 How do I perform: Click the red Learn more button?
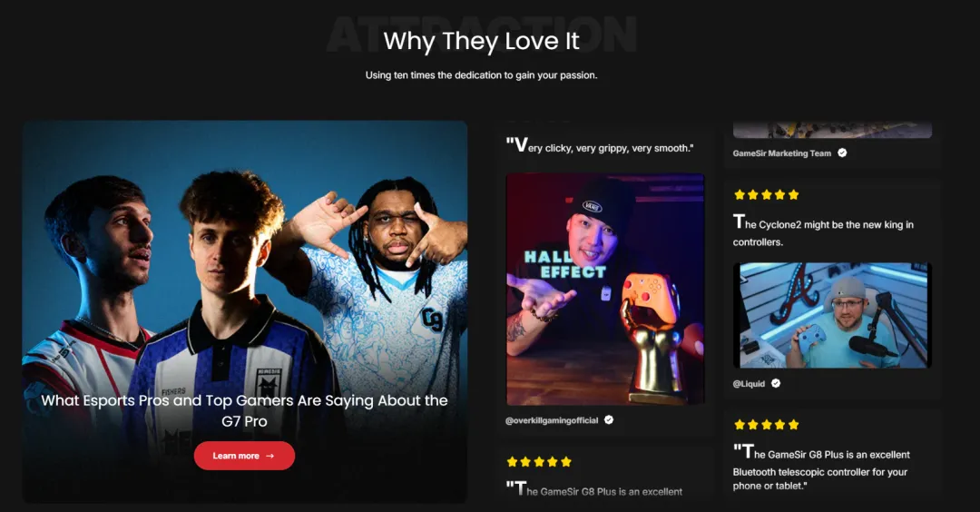coord(244,456)
